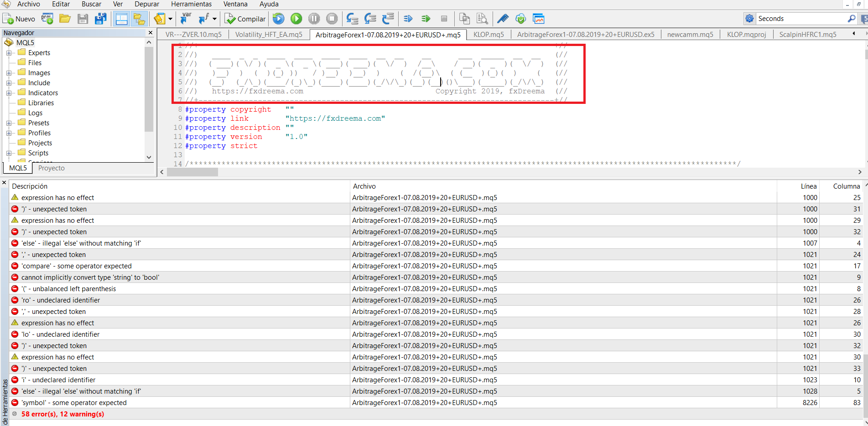Screen dimensions: 868x426
Task: Create a new file with Nuevo
Action: [x=19, y=19]
